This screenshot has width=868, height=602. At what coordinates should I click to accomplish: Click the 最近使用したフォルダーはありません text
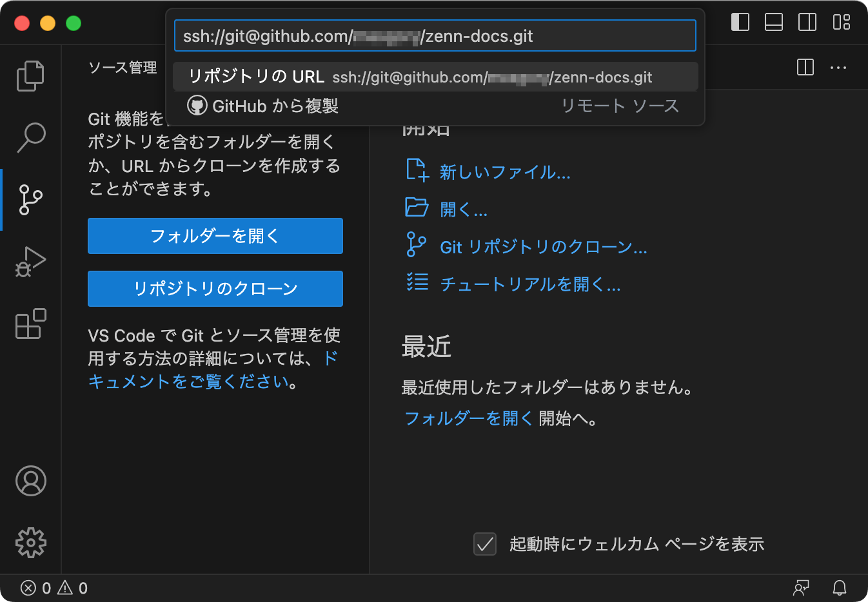tap(547, 387)
